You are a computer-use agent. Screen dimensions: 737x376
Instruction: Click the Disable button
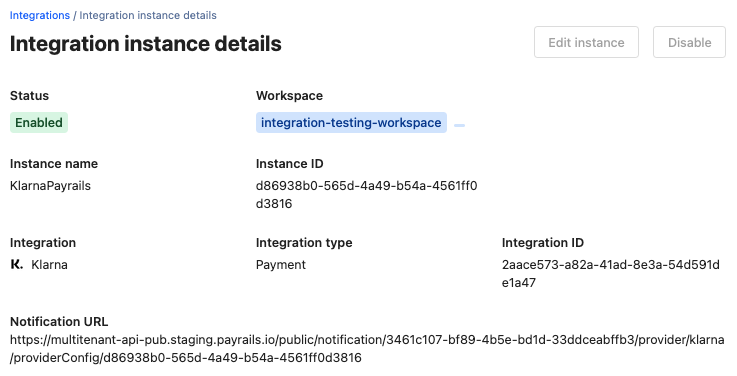click(690, 42)
